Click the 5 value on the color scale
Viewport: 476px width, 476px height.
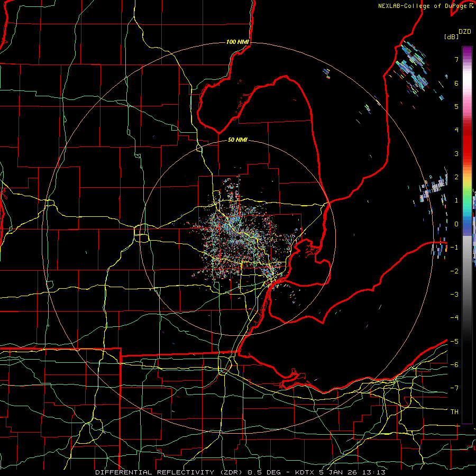[456, 106]
